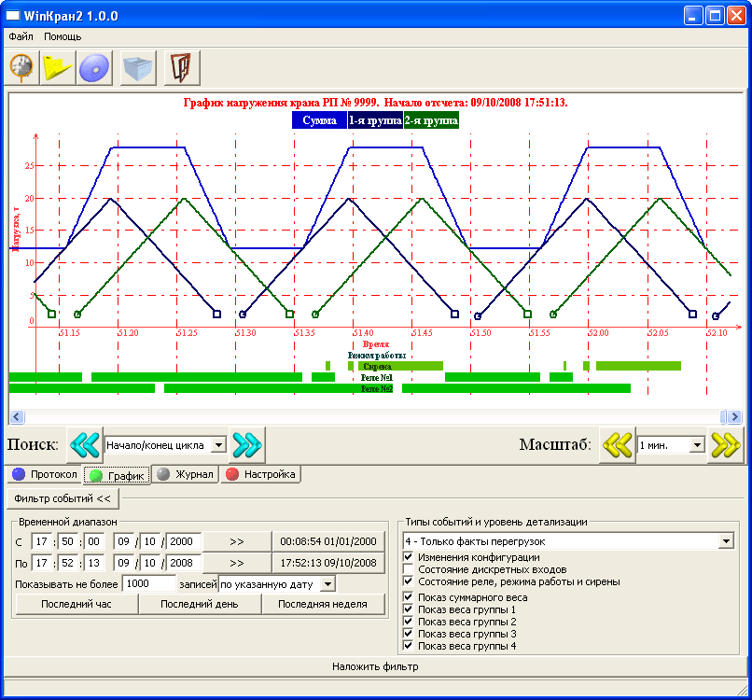Click the WinКран2 title bar icon
This screenshot has height=700, width=752.
pyautogui.click(x=12, y=16)
